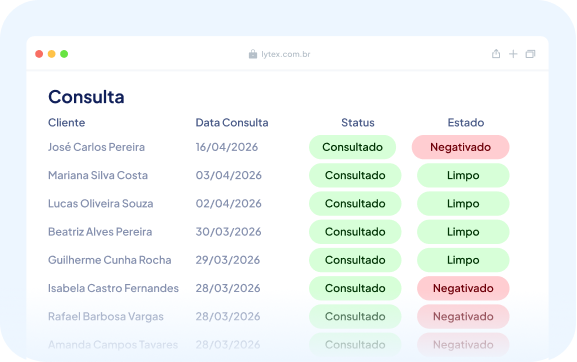Click date 29/03/2026
Viewport: 577px width, 362px height.
228,260
